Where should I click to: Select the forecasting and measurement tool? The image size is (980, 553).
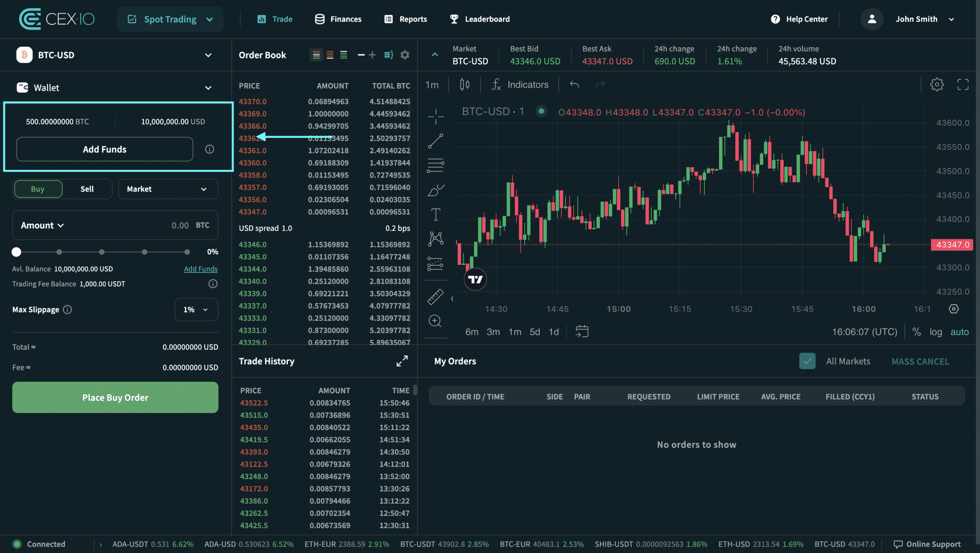435,264
